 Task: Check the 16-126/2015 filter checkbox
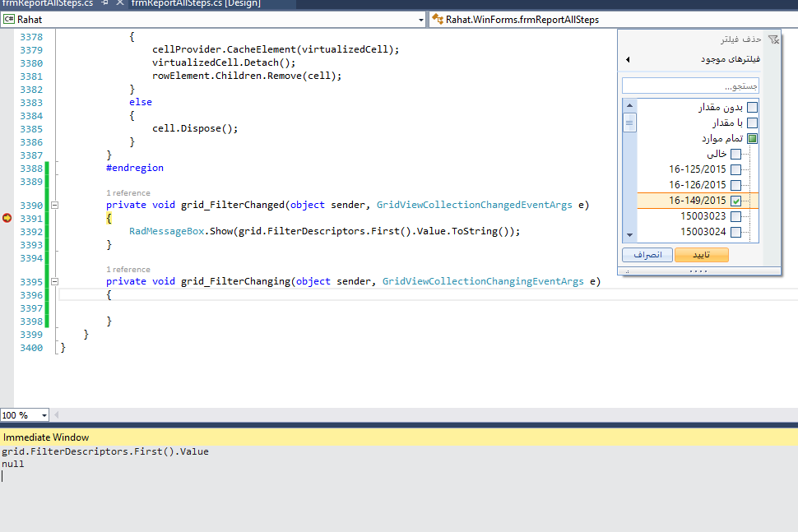pos(736,185)
